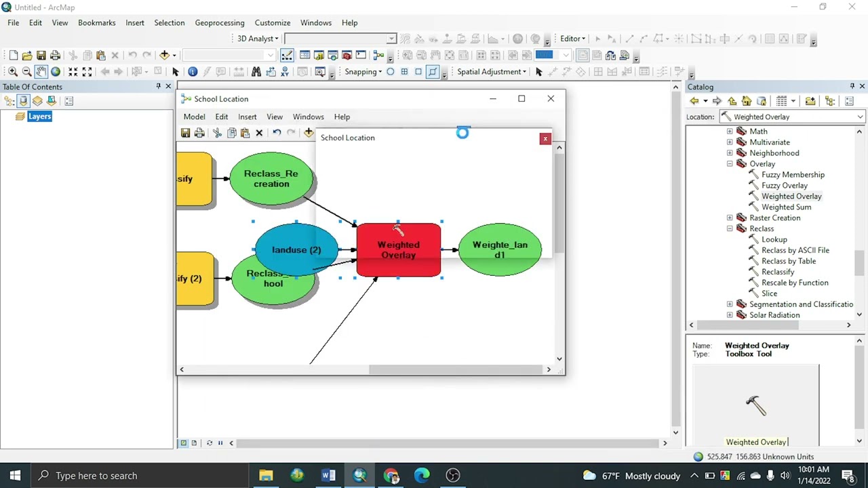Click the Open map document folder icon

27,55
